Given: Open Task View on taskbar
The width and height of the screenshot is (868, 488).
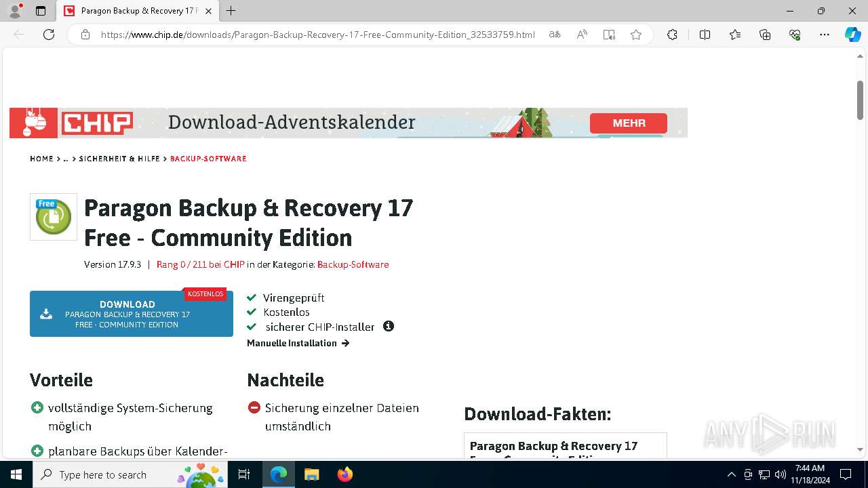Looking at the screenshot, I should (x=244, y=474).
